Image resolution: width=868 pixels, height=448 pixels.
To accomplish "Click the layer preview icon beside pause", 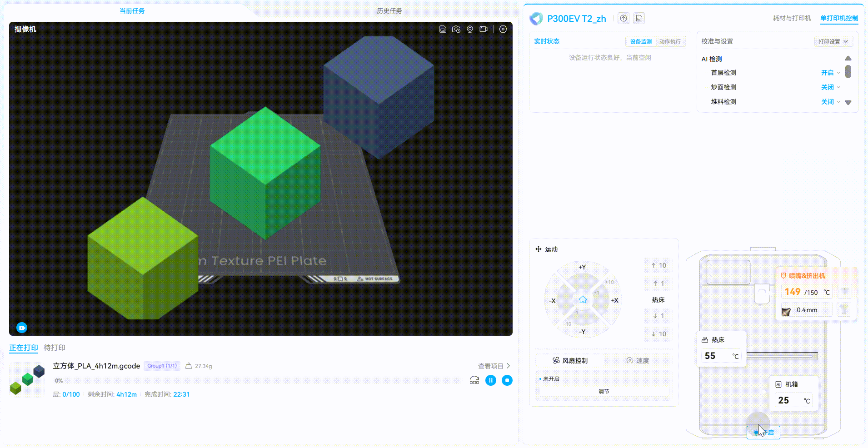I will pyautogui.click(x=474, y=380).
